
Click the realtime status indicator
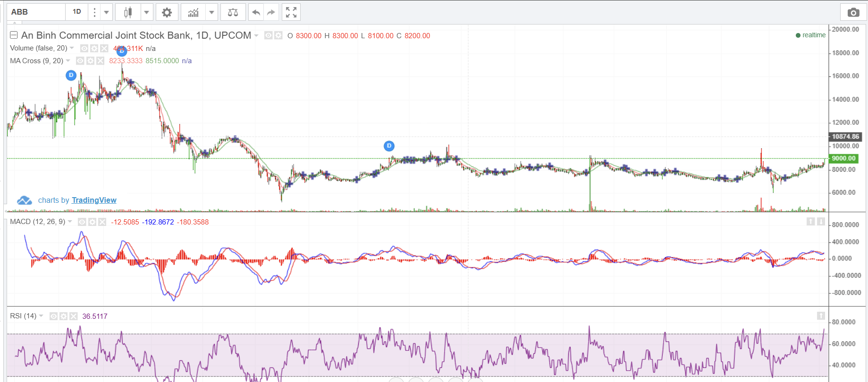(810, 35)
